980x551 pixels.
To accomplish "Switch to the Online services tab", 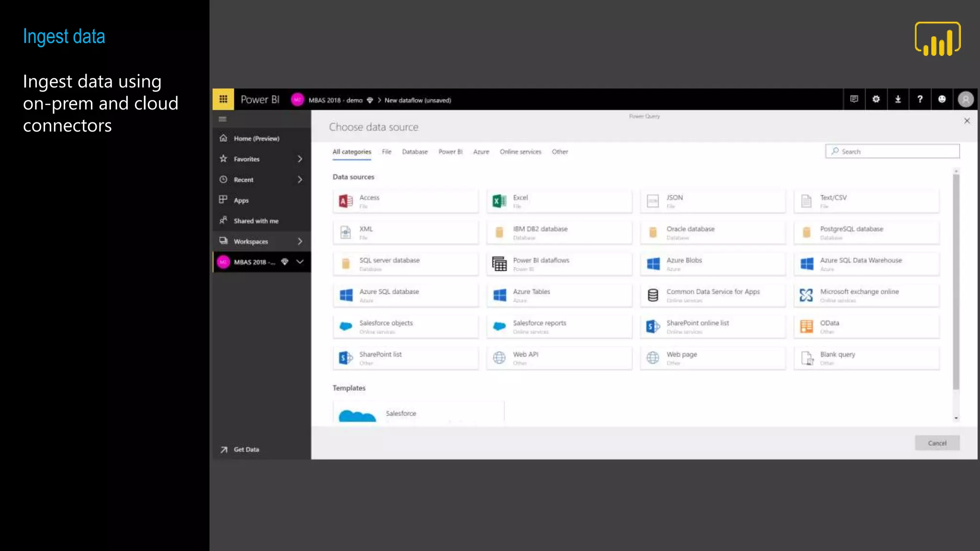I will click(x=520, y=152).
